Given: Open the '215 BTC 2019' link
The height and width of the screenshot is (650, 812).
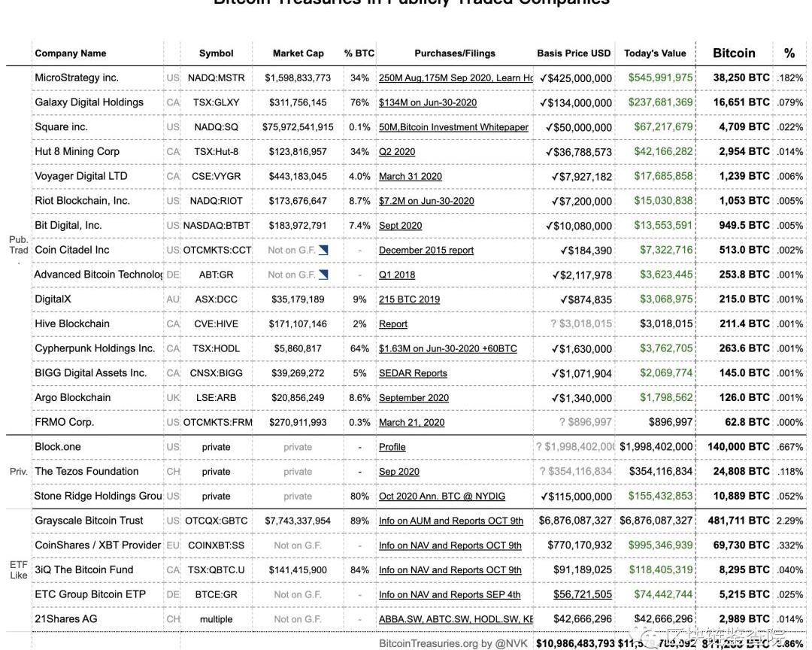Looking at the screenshot, I should [x=409, y=299].
